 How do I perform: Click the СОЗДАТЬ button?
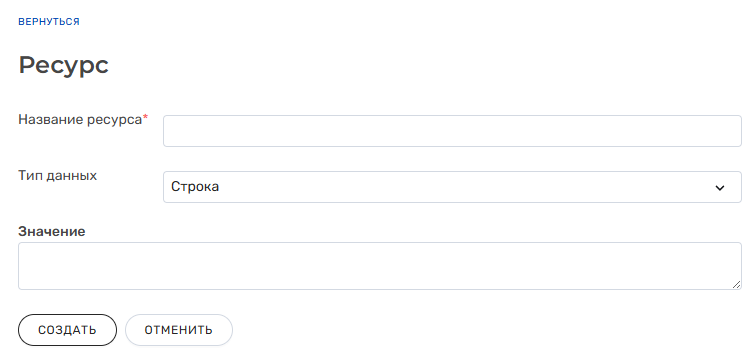pyautogui.click(x=67, y=330)
